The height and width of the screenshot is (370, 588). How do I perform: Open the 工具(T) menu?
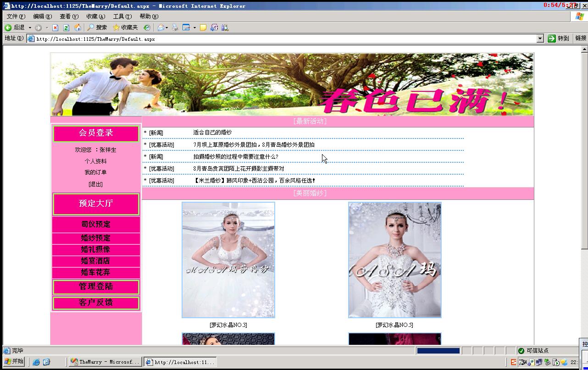(122, 17)
